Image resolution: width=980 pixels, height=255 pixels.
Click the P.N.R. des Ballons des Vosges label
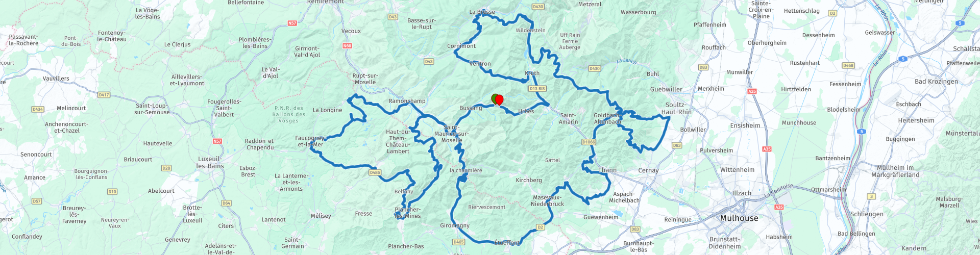289,114
